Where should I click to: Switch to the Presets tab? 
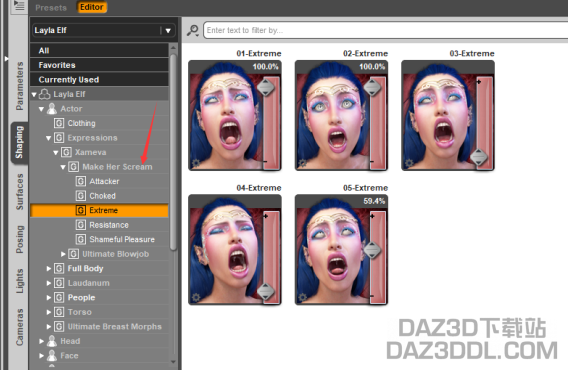tap(51, 7)
